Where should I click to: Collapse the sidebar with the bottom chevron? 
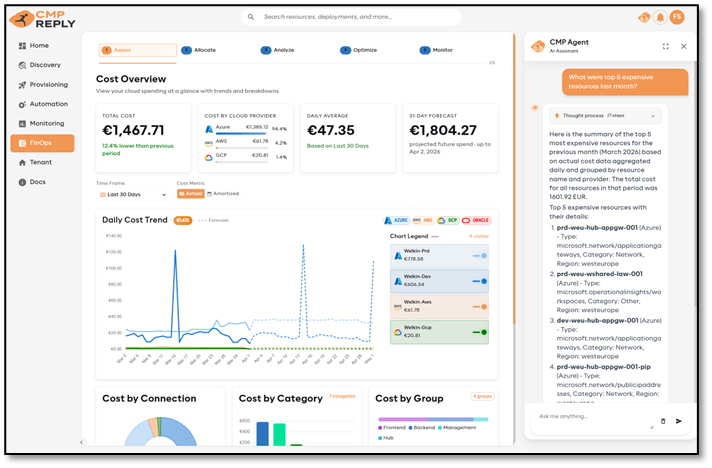[x=82, y=442]
